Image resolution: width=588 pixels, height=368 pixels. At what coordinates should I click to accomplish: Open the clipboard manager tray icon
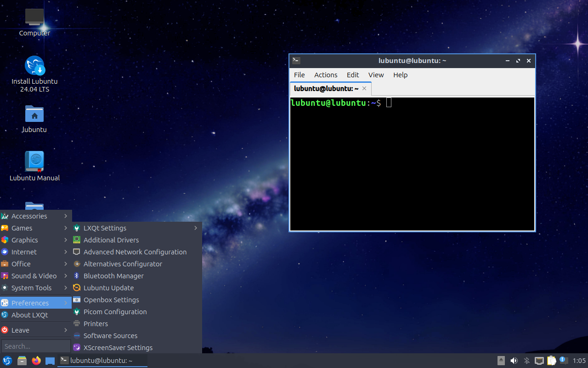[552, 361]
